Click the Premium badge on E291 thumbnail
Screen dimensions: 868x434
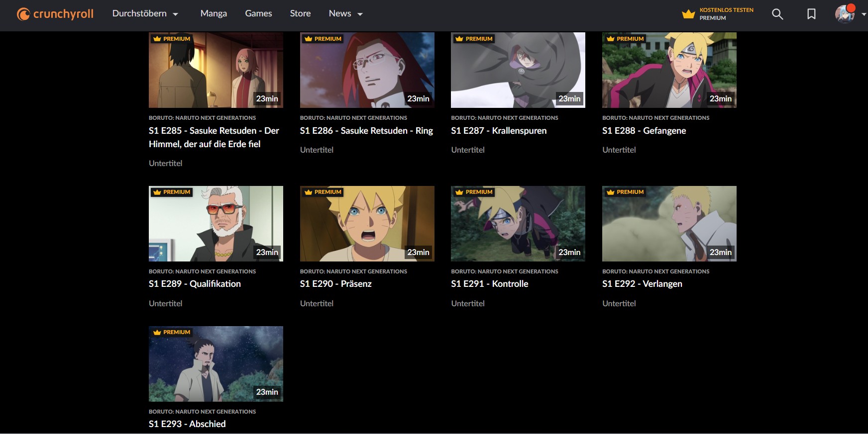(474, 192)
